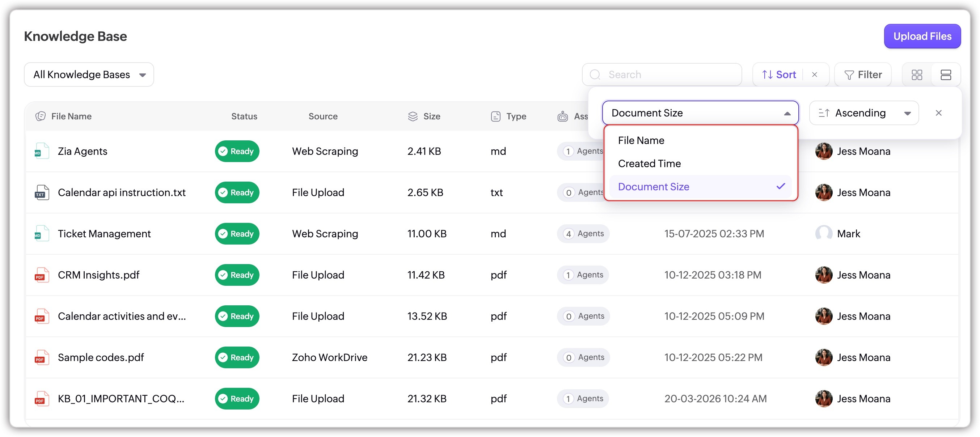Screen dimensions: 980x437
Task: Click the TXT file icon for Calendar api instruction
Action: [x=42, y=192]
